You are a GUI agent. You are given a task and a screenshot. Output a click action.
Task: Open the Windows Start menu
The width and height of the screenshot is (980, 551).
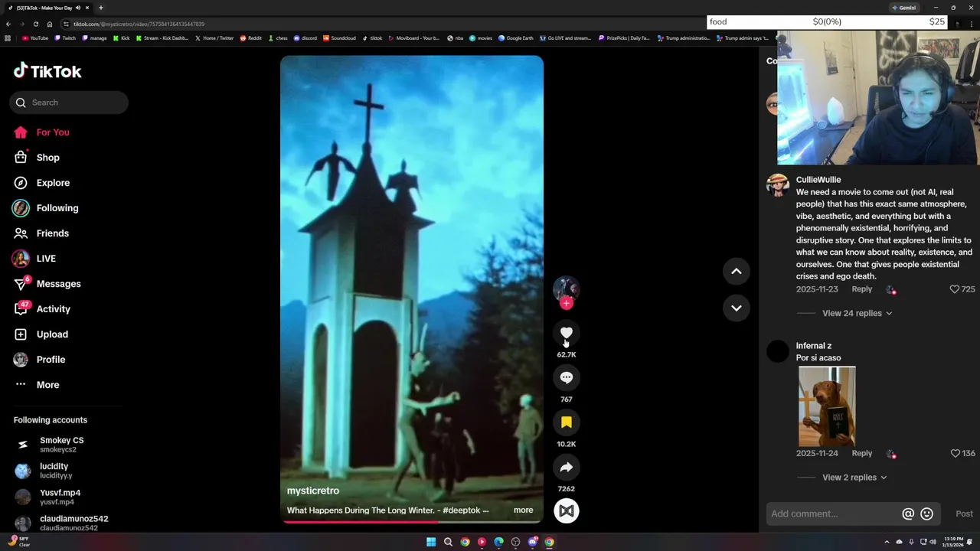(x=431, y=542)
